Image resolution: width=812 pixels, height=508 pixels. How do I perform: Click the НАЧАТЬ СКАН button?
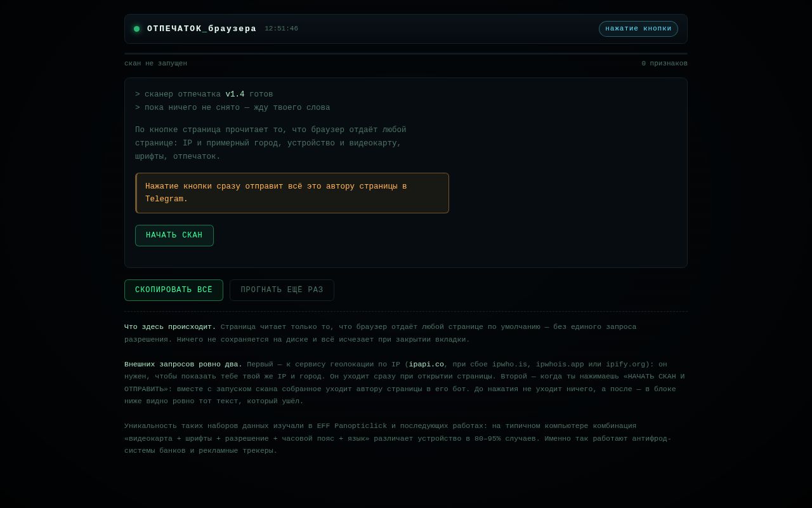174,236
